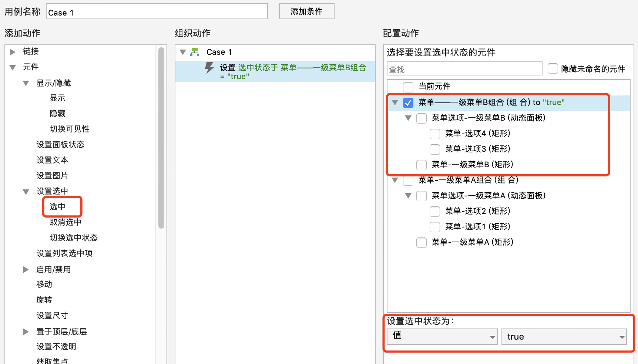Image resolution: width=638 pixels, height=364 pixels.
Task: Check 菜单-一级菜单A组合 checkbox
Action: (408, 181)
